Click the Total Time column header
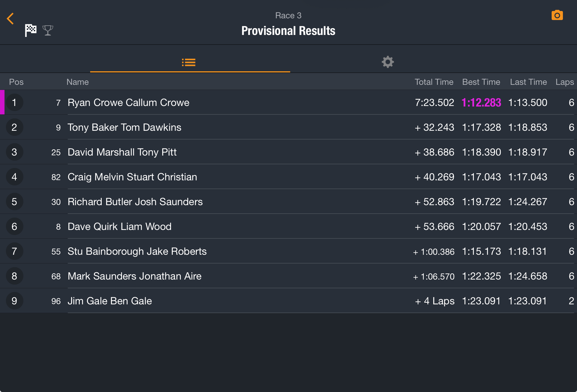The image size is (577, 392). 434,82
